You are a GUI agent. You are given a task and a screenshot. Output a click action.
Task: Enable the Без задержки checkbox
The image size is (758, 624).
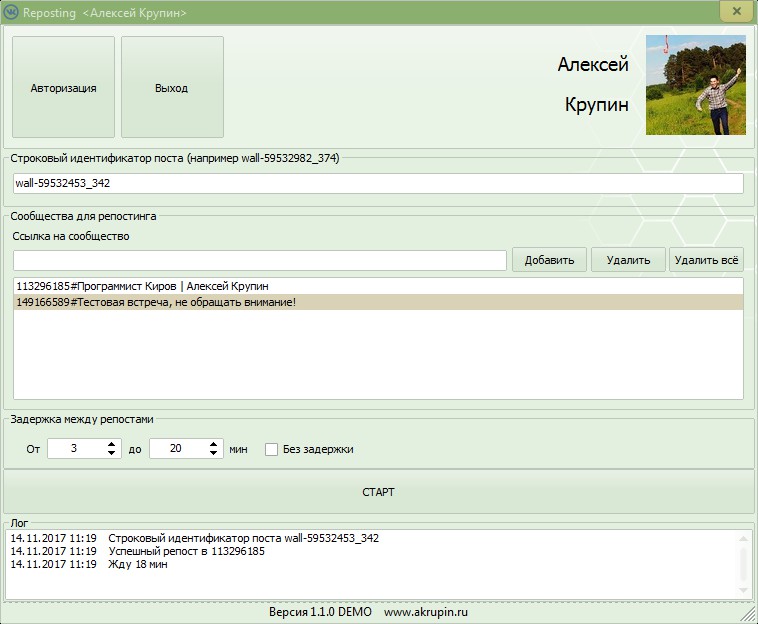click(x=271, y=449)
